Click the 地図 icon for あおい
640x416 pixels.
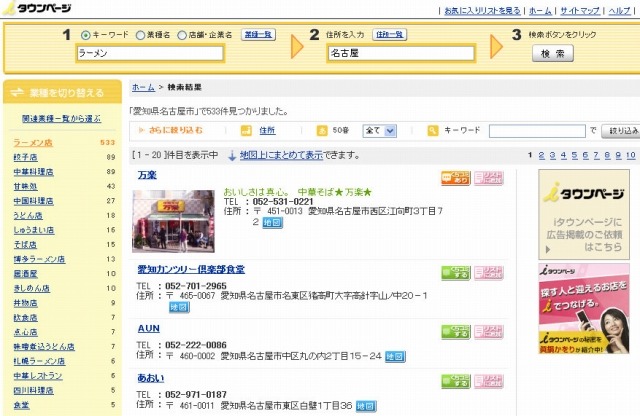pos(366,406)
